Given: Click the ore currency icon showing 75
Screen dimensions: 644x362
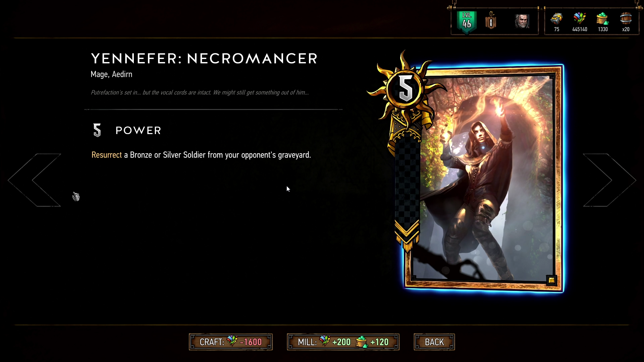Looking at the screenshot, I should click(x=556, y=19).
